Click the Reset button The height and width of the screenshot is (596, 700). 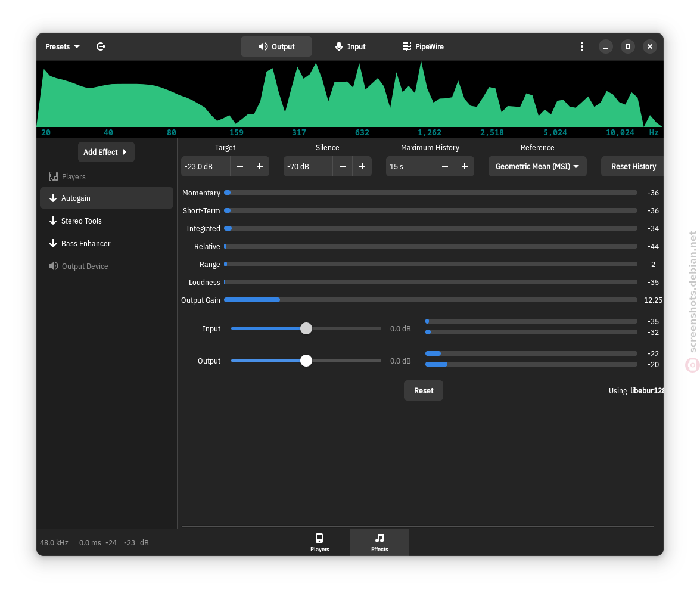(x=424, y=390)
